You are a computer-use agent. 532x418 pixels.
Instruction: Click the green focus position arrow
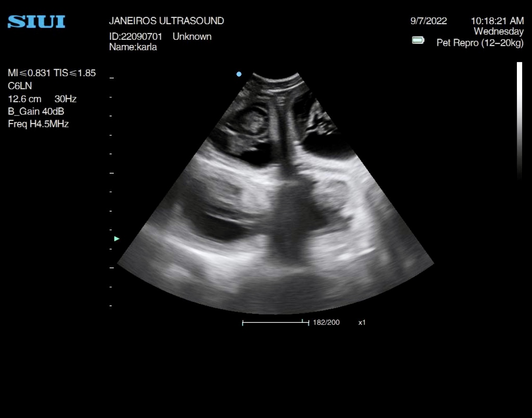coord(117,239)
